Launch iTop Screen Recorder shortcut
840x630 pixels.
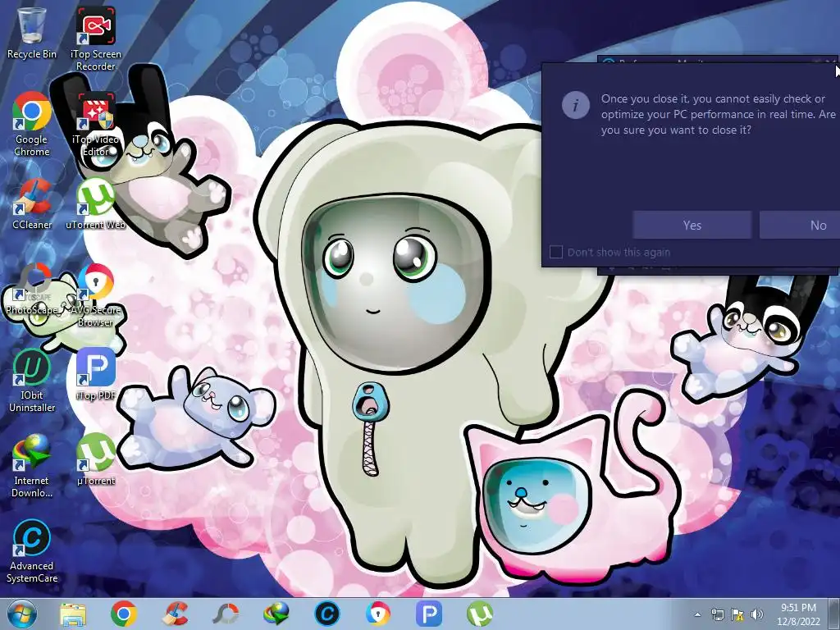[x=95, y=39]
